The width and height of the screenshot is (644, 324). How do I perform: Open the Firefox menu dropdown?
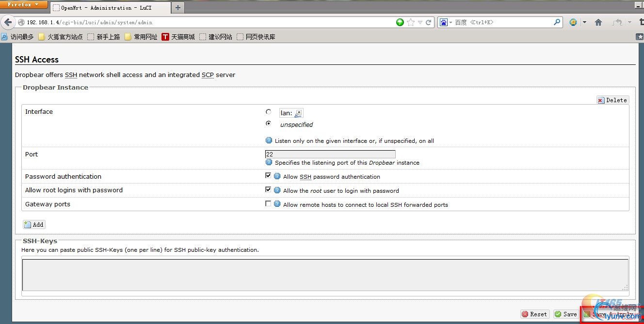pos(24,4)
